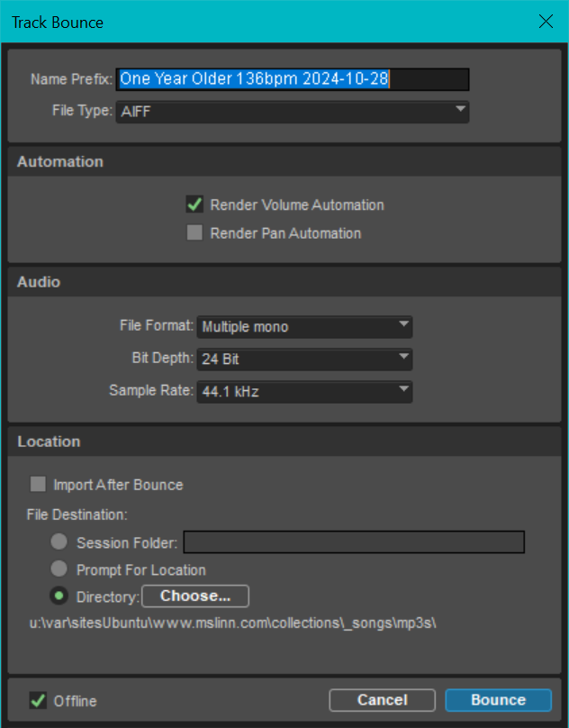Enable Render Pan Automation checkbox

tap(194, 233)
